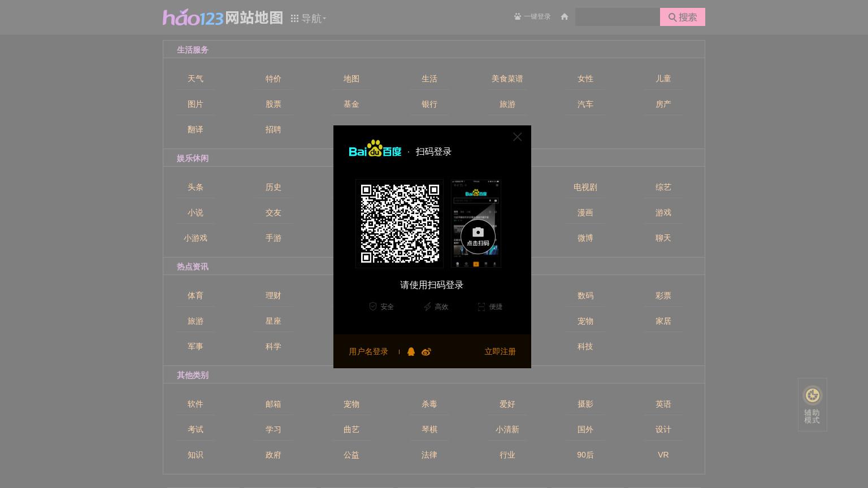Open the 历史 history link
Viewport: 868px width, 488px height.
[274, 188]
